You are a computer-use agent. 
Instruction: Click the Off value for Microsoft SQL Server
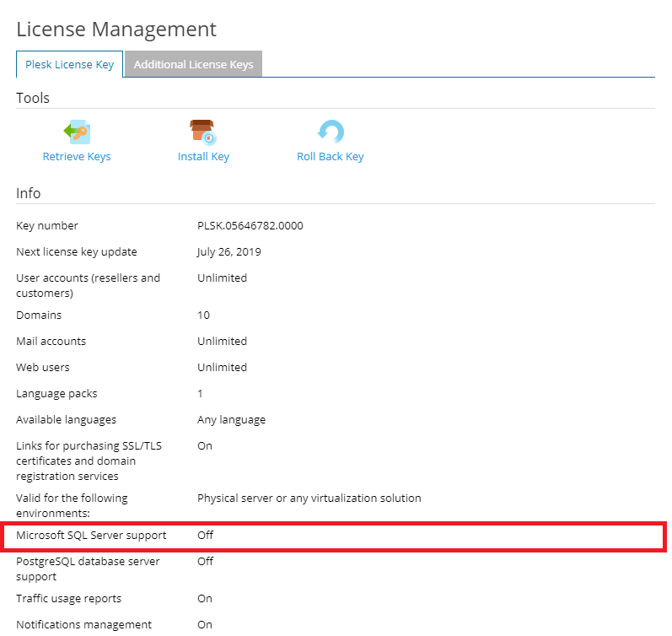(205, 535)
